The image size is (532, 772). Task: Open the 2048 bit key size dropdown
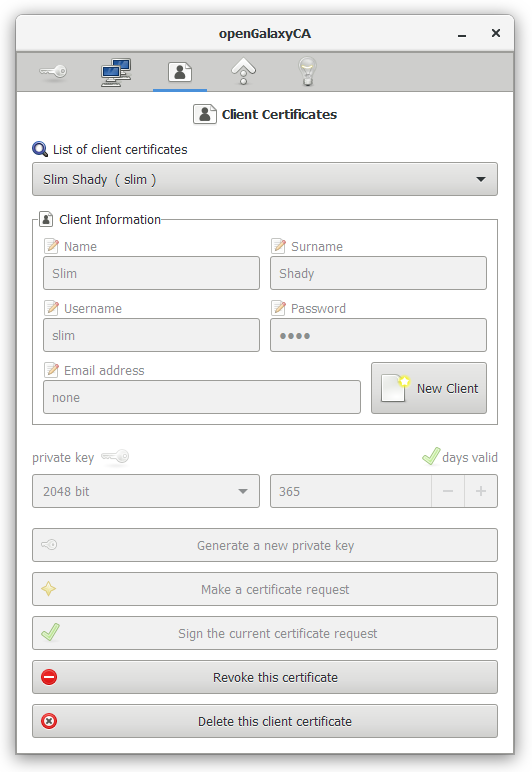pos(146,491)
